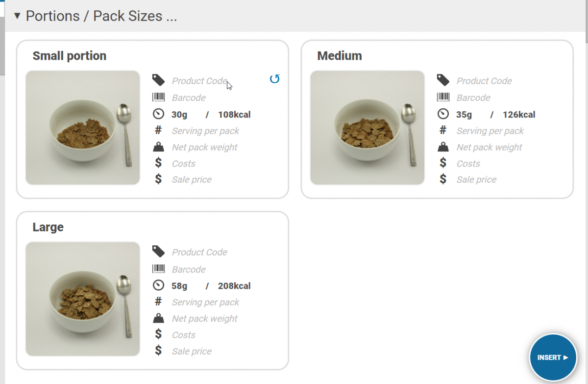This screenshot has height=384, width=588.
Task: Click the weight icon in Medium card
Action: (x=443, y=147)
